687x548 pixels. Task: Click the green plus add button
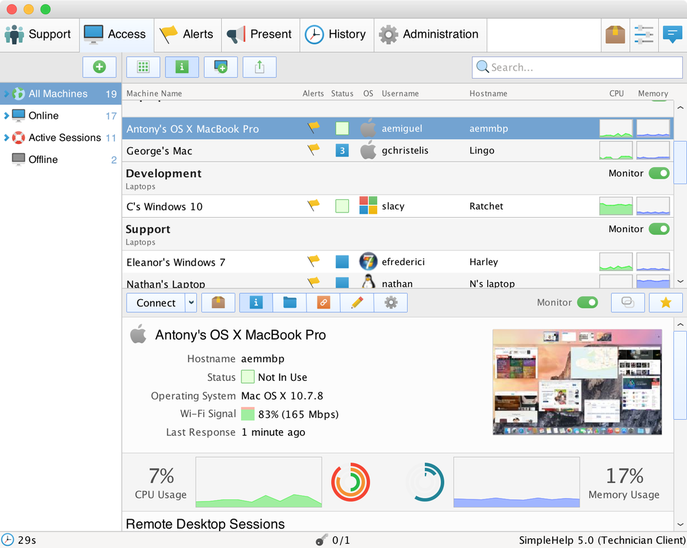tap(99, 67)
